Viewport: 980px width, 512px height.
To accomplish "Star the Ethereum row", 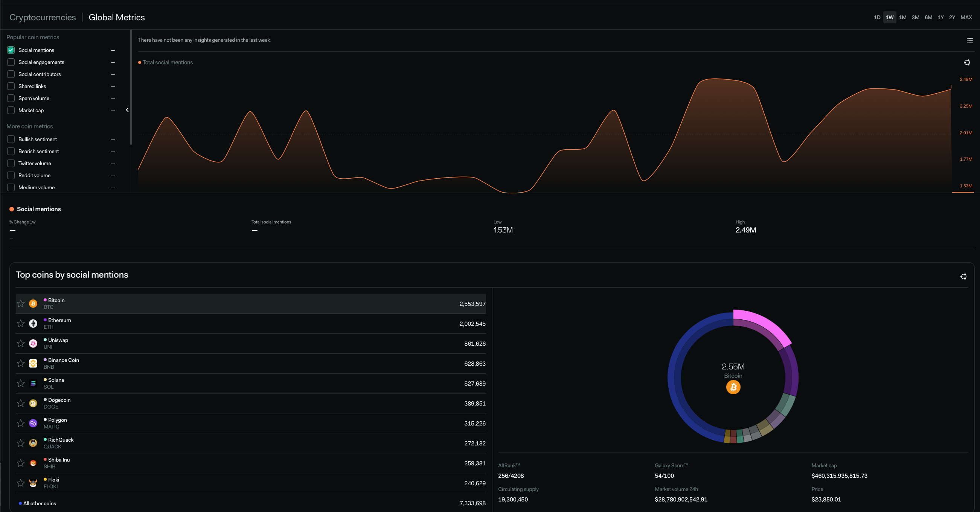I will click(x=21, y=324).
